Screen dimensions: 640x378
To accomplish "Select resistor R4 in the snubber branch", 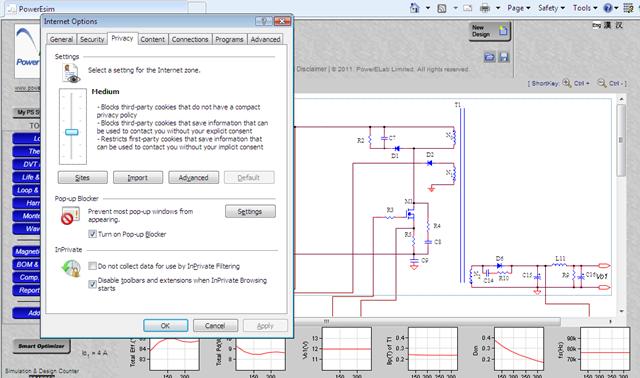I will point(428,225).
